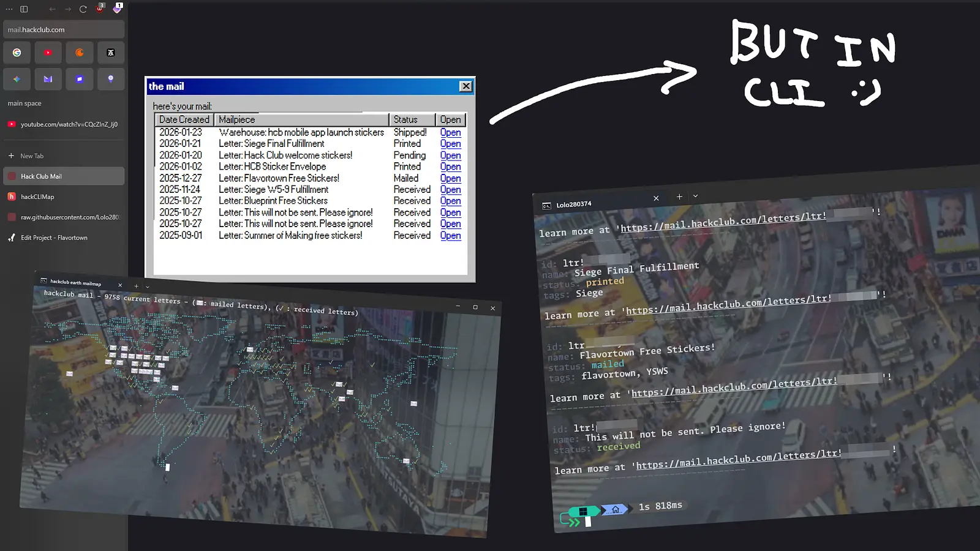Click the split view icon in browser toolbar
980x551 pixels.
tap(23, 9)
